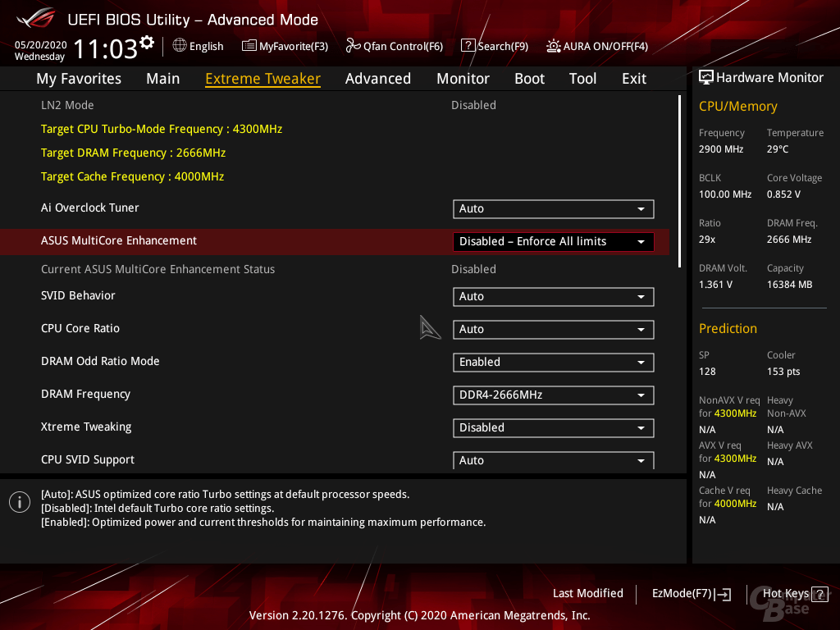Click the Prediction section heading
This screenshot has height=630, width=840.
coord(728,328)
